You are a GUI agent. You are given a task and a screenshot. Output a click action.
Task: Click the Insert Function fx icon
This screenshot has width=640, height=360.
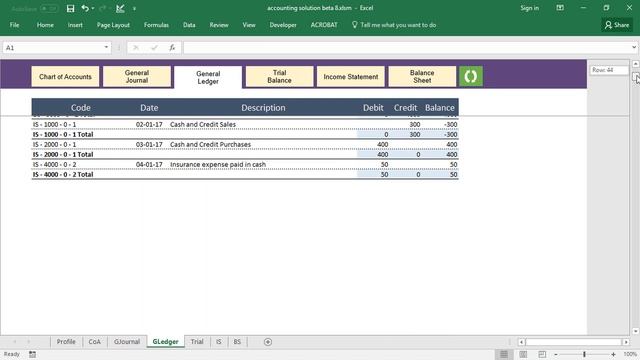[x=172, y=48]
